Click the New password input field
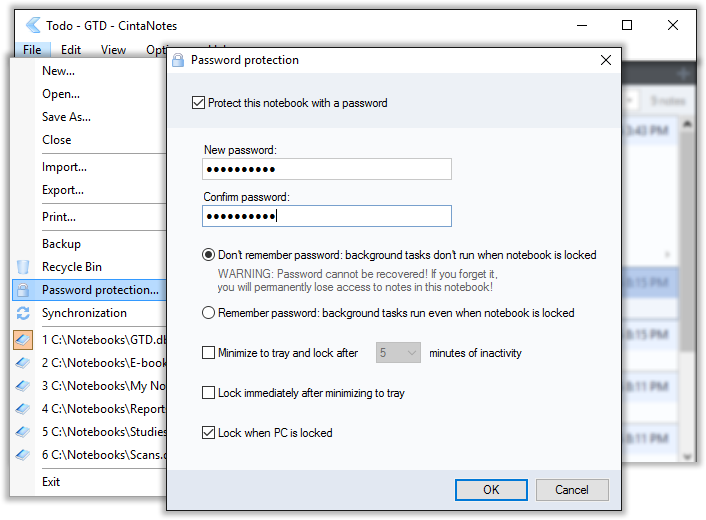706x520 pixels. 327,169
